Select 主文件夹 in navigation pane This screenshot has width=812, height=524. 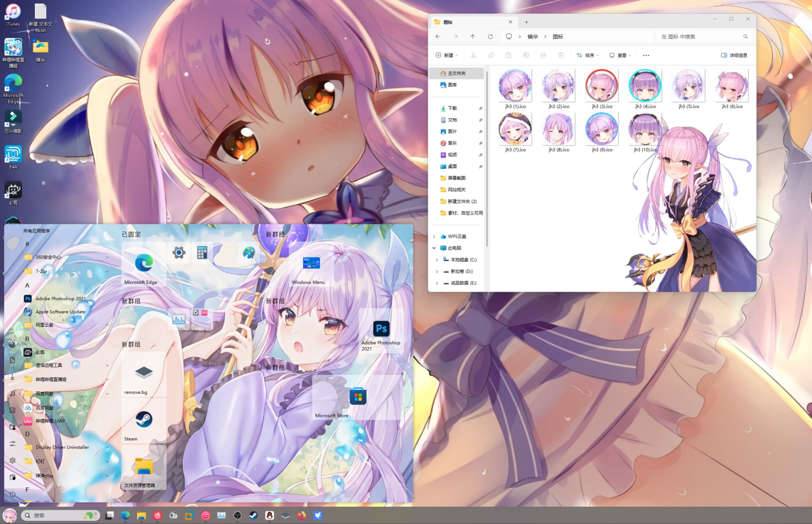457,73
